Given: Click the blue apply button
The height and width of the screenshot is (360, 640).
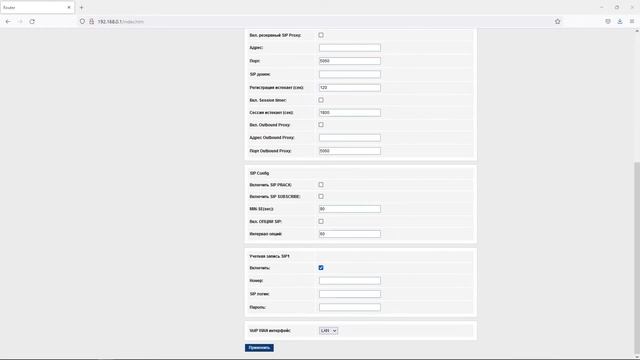Looking at the screenshot, I should [x=259, y=348].
